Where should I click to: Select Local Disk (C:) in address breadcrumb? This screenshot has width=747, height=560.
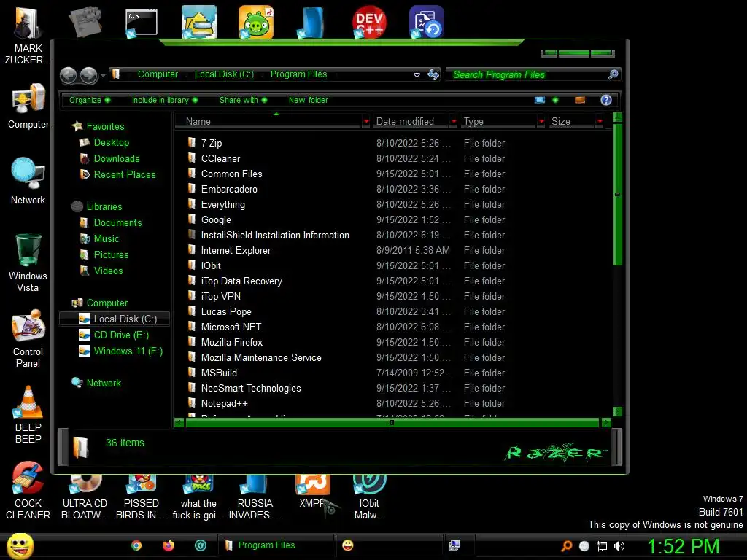224,74
